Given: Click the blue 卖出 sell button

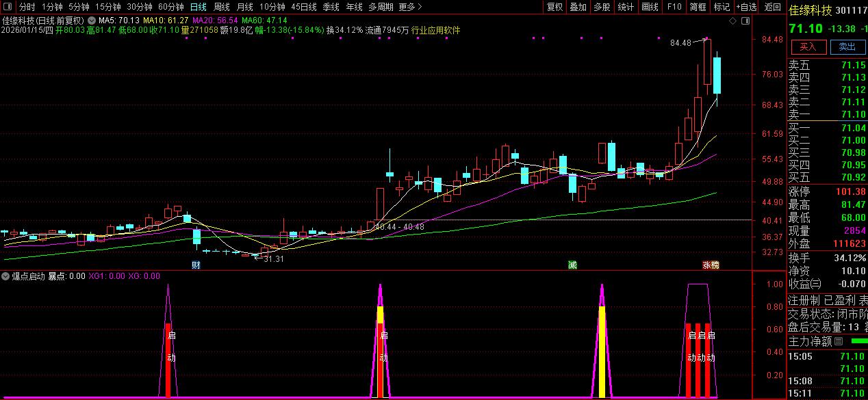Looking at the screenshot, I should (847, 46).
